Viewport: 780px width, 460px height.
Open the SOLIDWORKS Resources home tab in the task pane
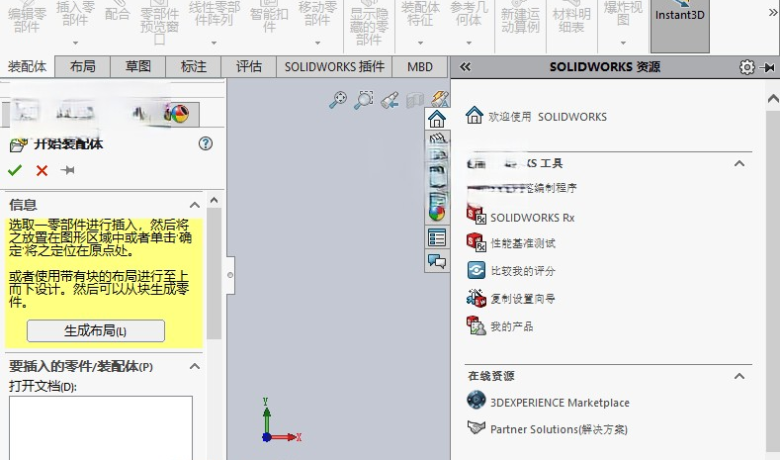(437, 119)
